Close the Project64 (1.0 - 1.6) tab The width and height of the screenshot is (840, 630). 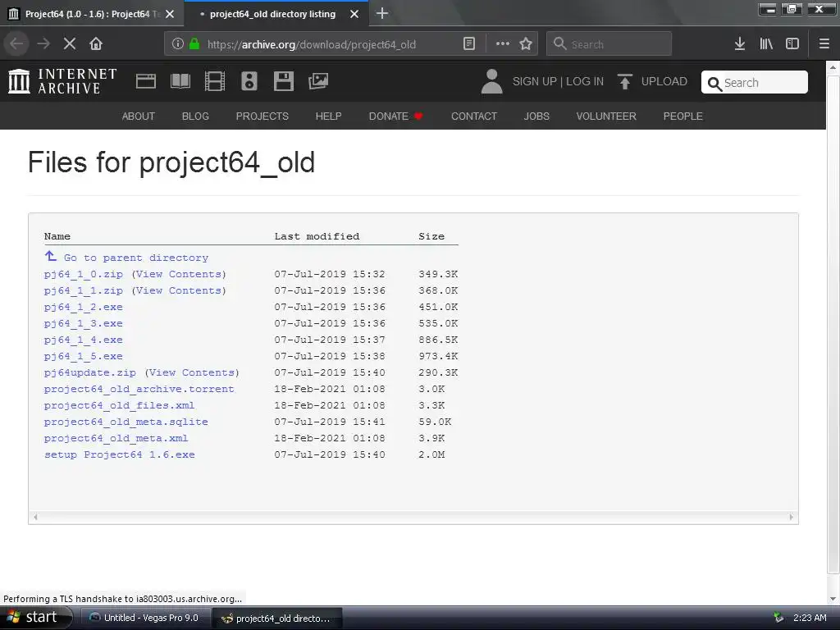170,14
